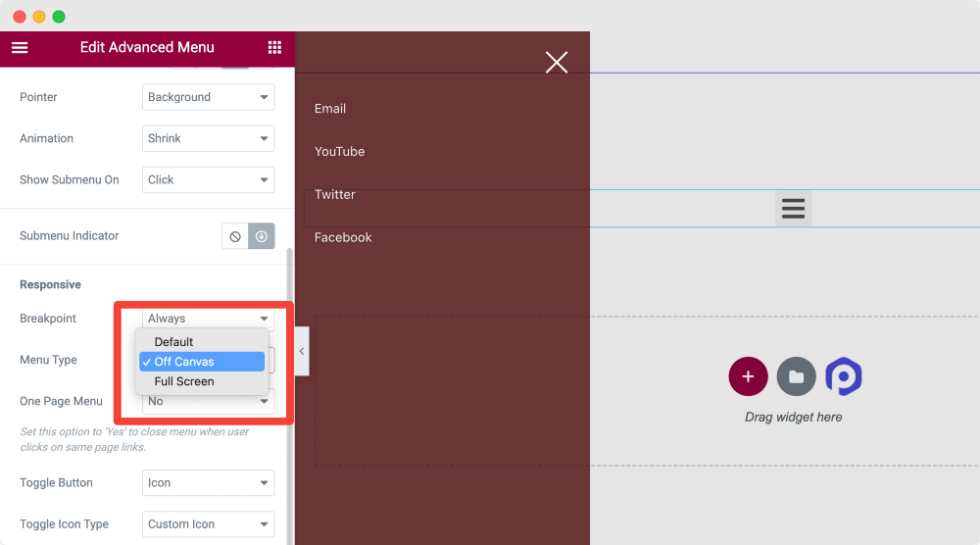Image resolution: width=980 pixels, height=545 pixels.
Task: Collapse the editor panel with side arrow
Action: (x=302, y=351)
